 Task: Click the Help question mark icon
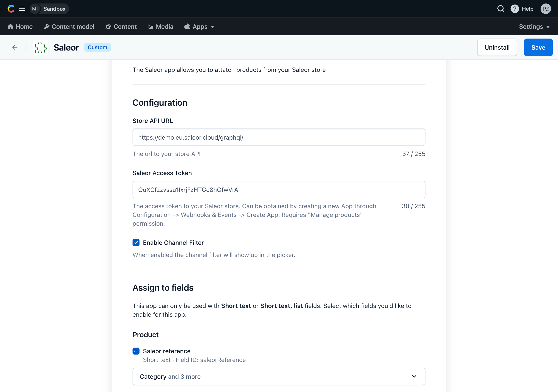[514, 9]
